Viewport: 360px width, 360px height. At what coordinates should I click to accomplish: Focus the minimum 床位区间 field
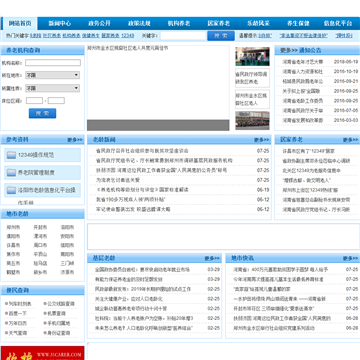[x=34, y=101]
